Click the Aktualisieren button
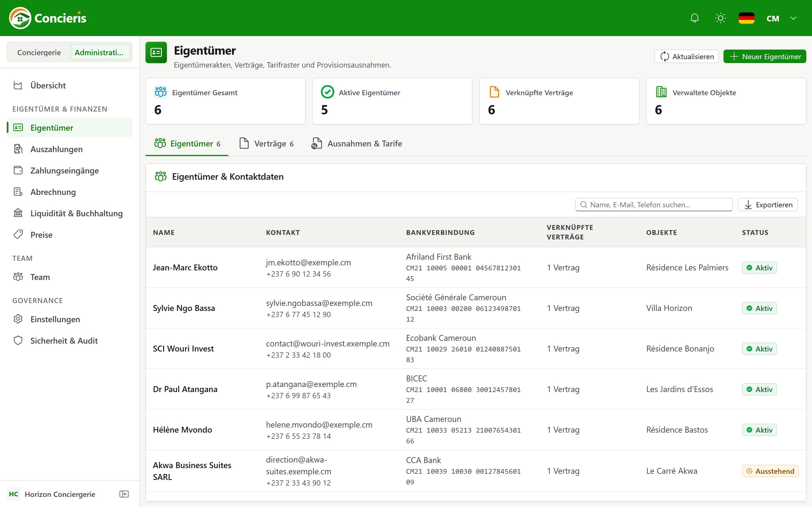This screenshot has height=507, width=812. pos(686,56)
